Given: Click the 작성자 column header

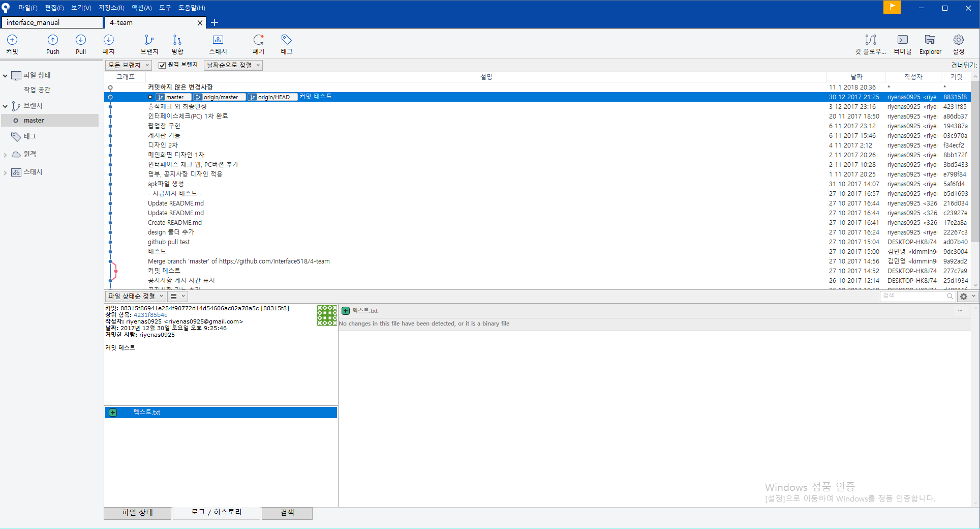Looking at the screenshot, I should click(x=913, y=77).
